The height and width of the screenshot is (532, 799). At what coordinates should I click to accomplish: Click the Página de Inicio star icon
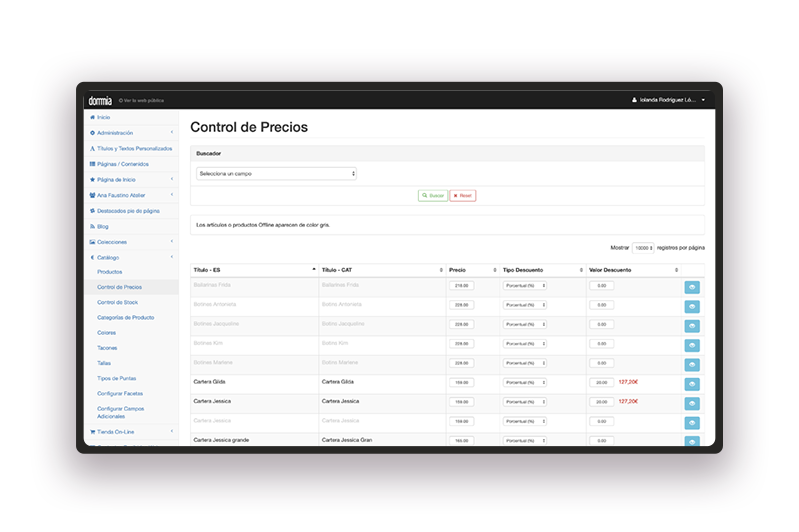[92, 180]
